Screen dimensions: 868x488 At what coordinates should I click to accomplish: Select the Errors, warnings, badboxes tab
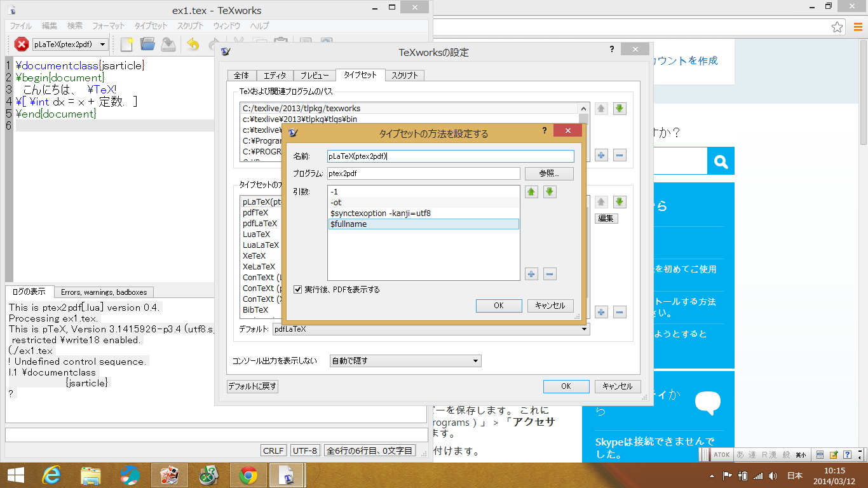point(104,292)
